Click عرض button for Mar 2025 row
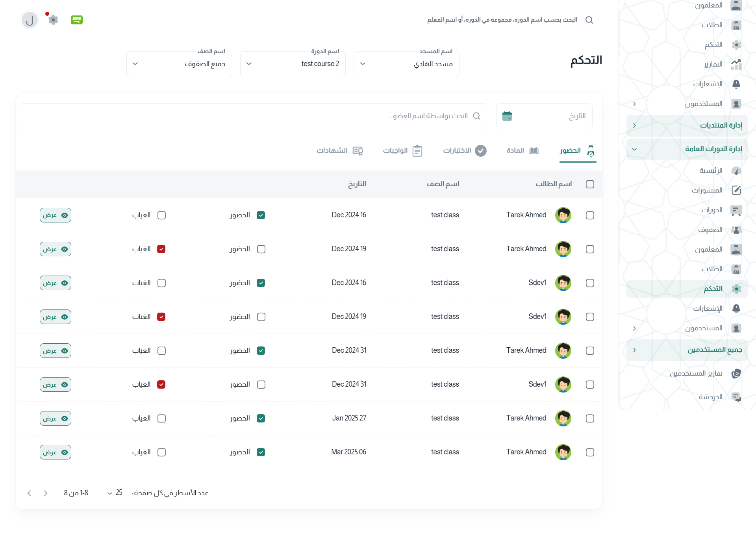Image resolution: width=756 pixels, height=552 pixels. (x=56, y=452)
